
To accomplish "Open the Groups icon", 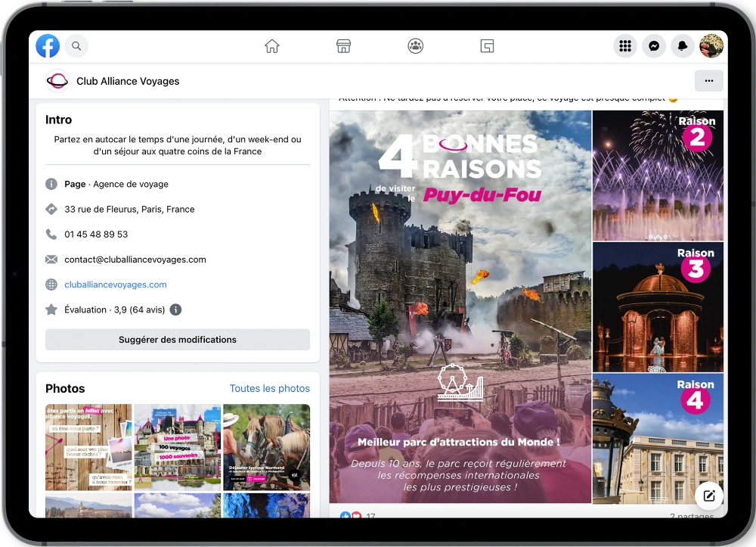I will click(415, 45).
